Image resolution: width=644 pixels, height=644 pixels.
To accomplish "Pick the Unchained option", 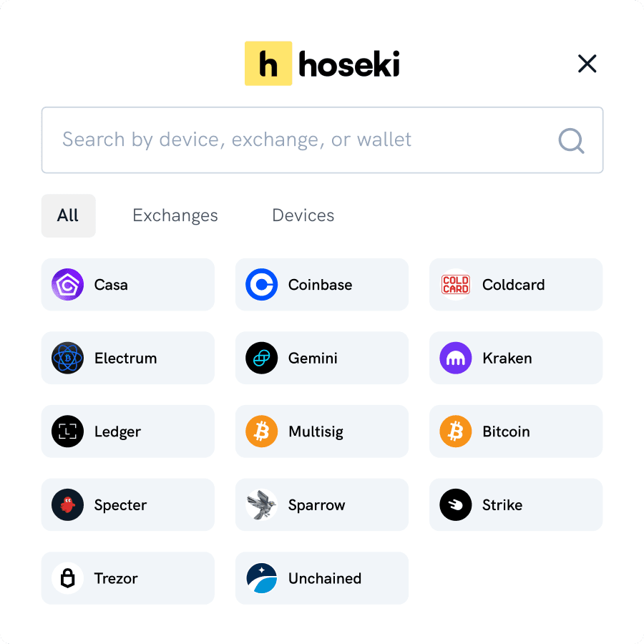I will (x=321, y=578).
